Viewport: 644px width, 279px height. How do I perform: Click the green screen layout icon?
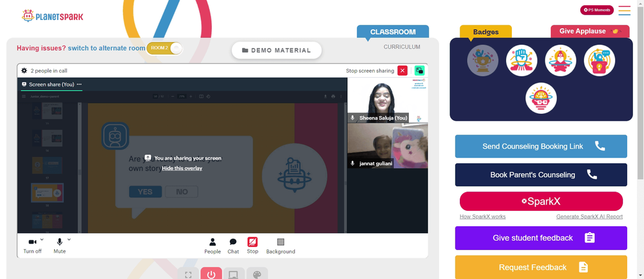pyautogui.click(x=419, y=71)
